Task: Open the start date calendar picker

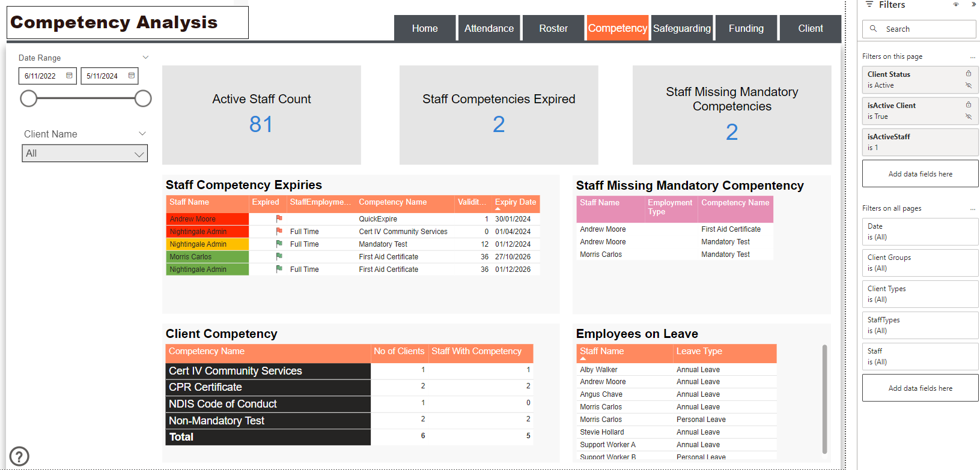Action: 69,76
